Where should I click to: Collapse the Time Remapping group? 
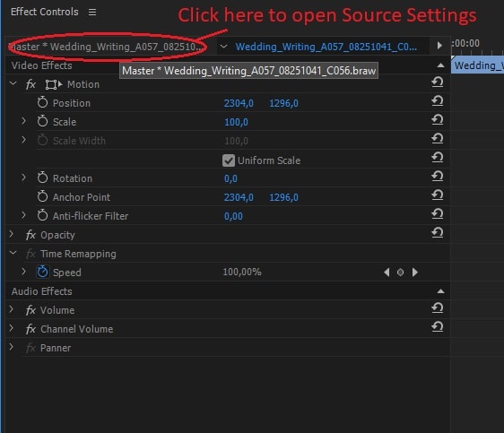(x=13, y=253)
